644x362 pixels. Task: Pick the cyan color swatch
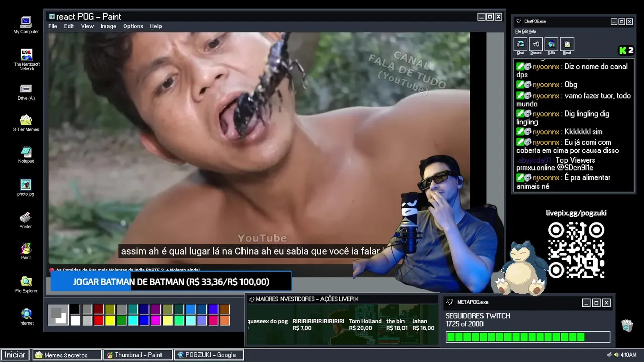point(133,320)
